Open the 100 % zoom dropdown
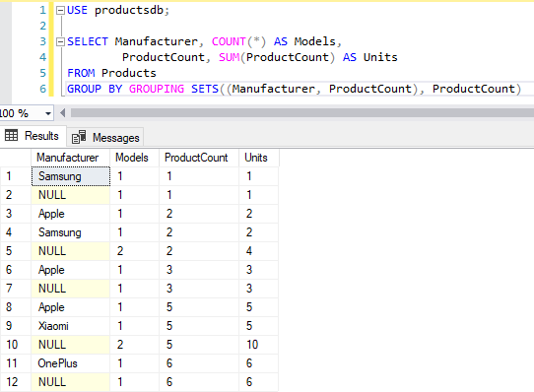The width and height of the screenshot is (534, 392). 48,113
